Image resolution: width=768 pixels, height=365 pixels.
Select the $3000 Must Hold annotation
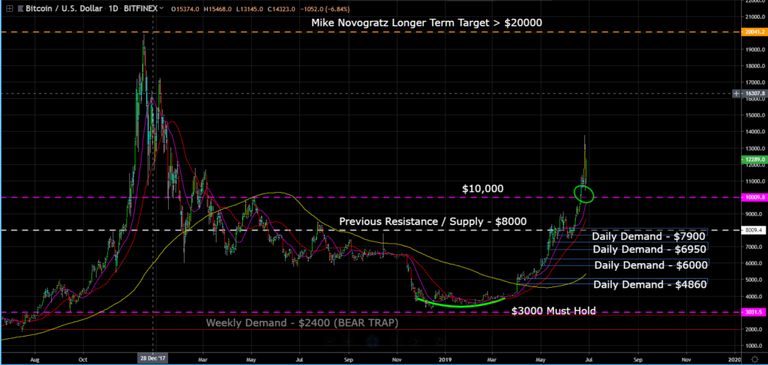(553, 311)
